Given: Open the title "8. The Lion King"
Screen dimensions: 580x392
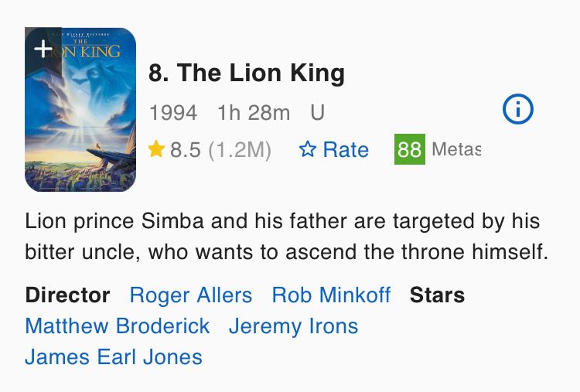Looking at the screenshot, I should [247, 73].
